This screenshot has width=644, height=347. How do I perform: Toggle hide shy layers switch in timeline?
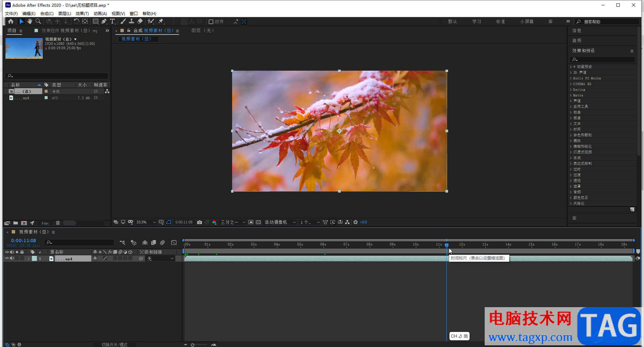pyautogui.click(x=145, y=242)
